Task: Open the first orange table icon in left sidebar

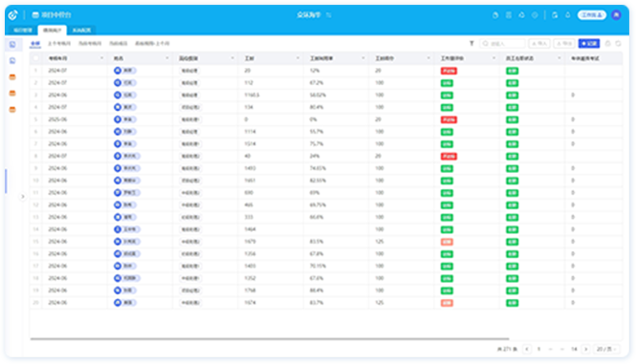Action: tap(12, 77)
